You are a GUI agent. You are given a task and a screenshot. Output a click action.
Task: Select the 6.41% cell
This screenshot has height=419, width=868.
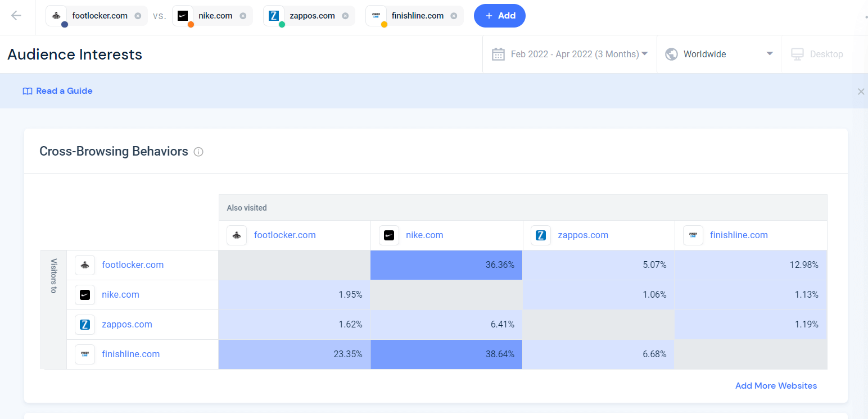(446, 325)
